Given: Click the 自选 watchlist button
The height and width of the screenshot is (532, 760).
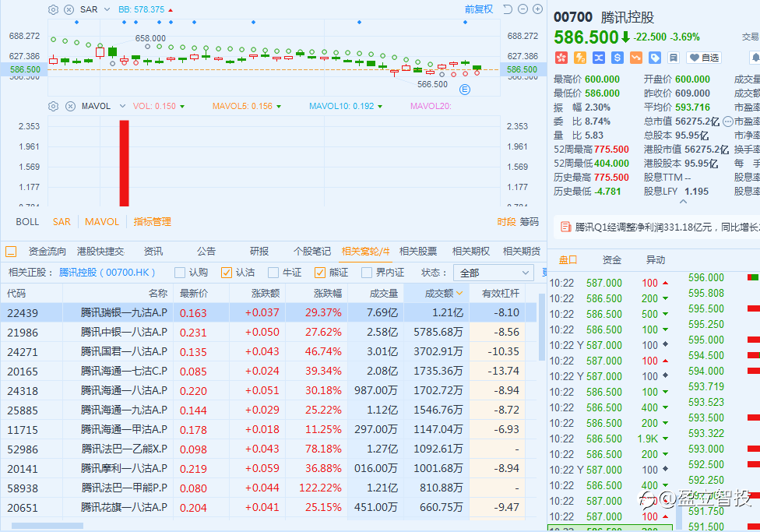Looking at the screenshot, I should point(704,58).
